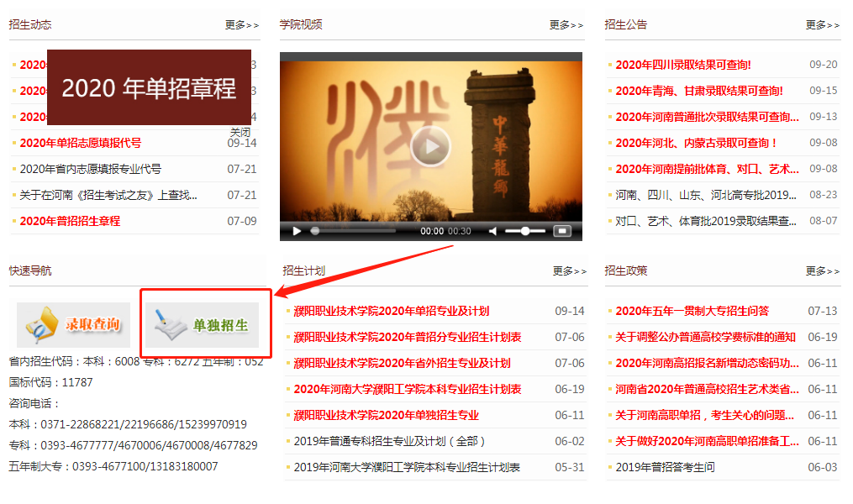The width and height of the screenshot is (853, 504).
Task: Click the 国标代码：11787 text line
Action: pos(50,382)
